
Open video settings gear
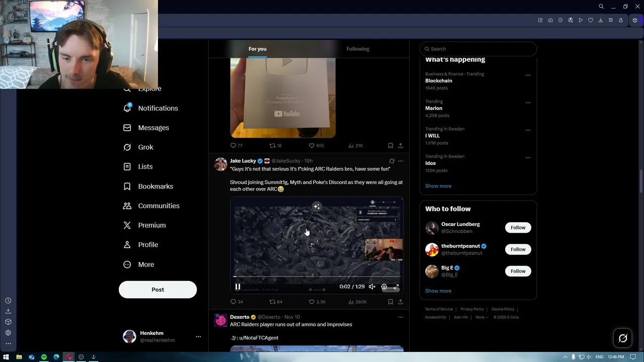pyautogui.click(x=384, y=287)
